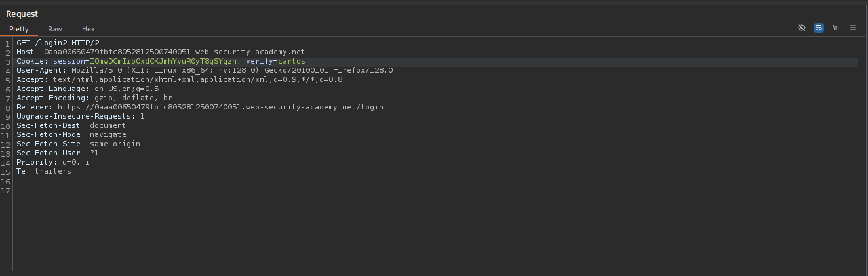Viewport: 868px width, 276px height.
Task: Switch to the Raw tab
Action: click(x=55, y=29)
